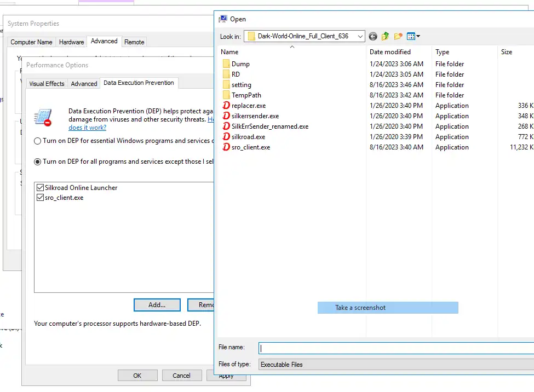Uncheck sro_client.exe DEP exception checkbox
The height and width of the screenshot is (392, 534).
click(x=40, y=198)
